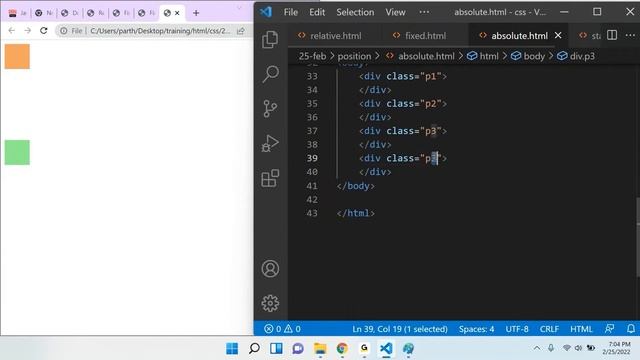Open the clock and date in taskbar
This screenshot has width=640, height=360.
616,348
